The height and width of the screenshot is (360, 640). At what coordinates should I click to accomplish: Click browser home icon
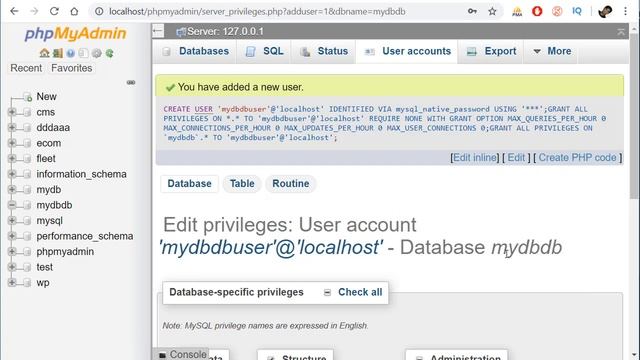click(74, 11)
